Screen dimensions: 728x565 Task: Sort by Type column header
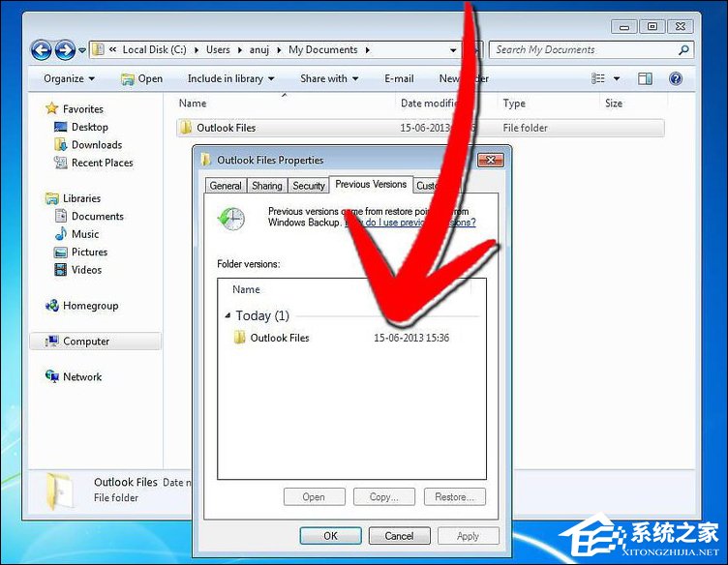[x=514, y=103]
